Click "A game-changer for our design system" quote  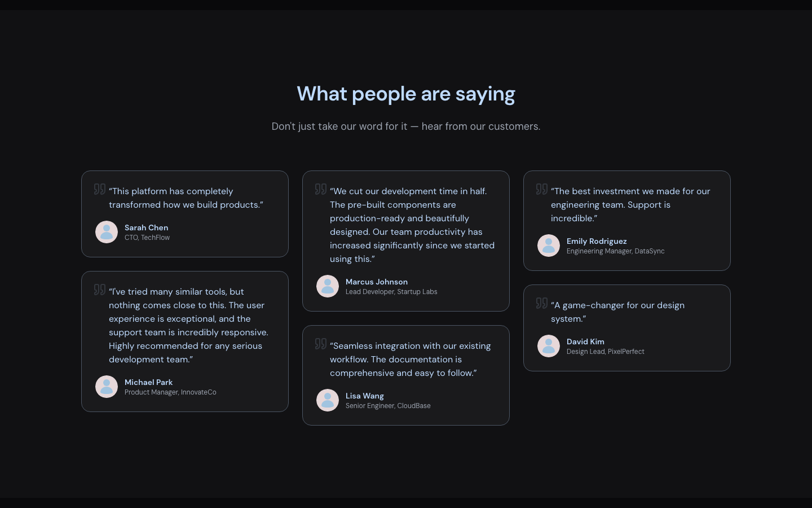pos(617,312)
